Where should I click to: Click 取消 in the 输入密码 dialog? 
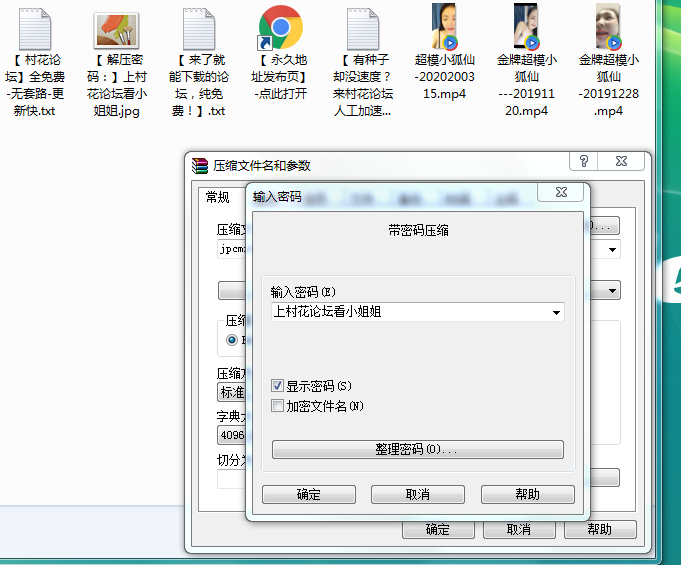tap(418, 495)
